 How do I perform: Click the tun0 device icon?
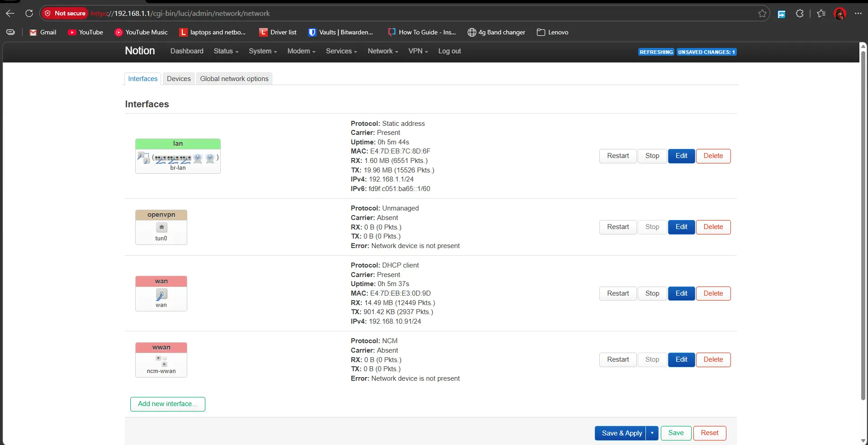coord(161,227)
